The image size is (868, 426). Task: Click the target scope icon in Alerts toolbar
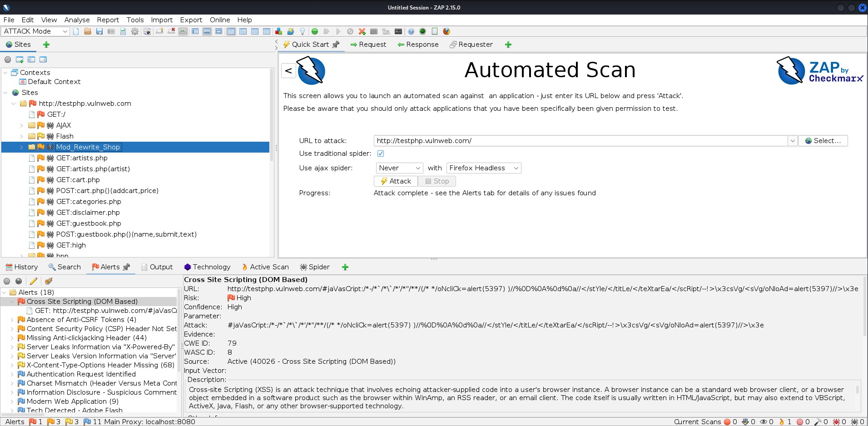(7, 281)
